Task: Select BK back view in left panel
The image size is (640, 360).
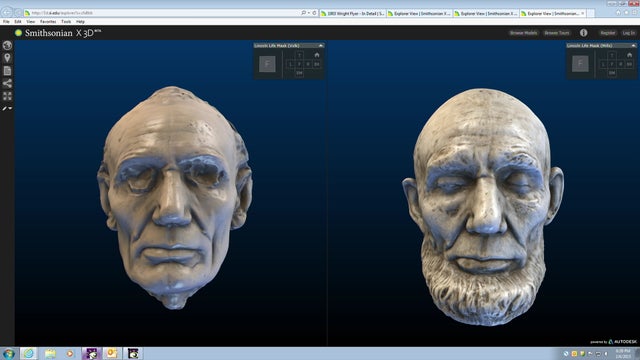Action: 317,64
